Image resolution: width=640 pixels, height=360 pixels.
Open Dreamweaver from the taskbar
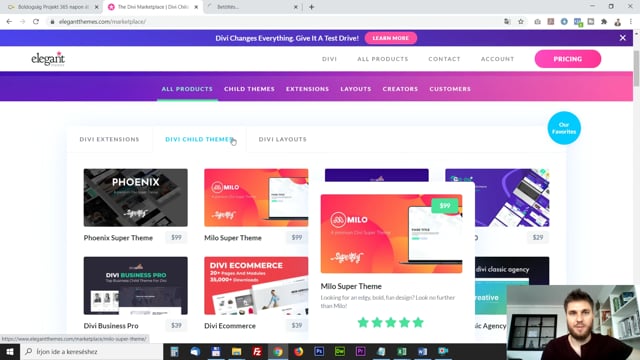[340, 351]
